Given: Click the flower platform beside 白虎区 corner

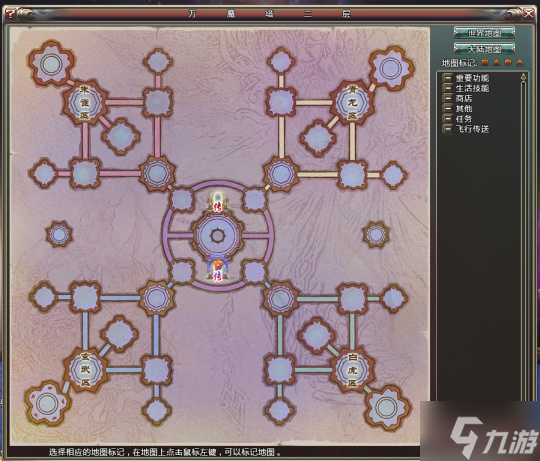Looking at the screenshot, I should coord(387,407).
